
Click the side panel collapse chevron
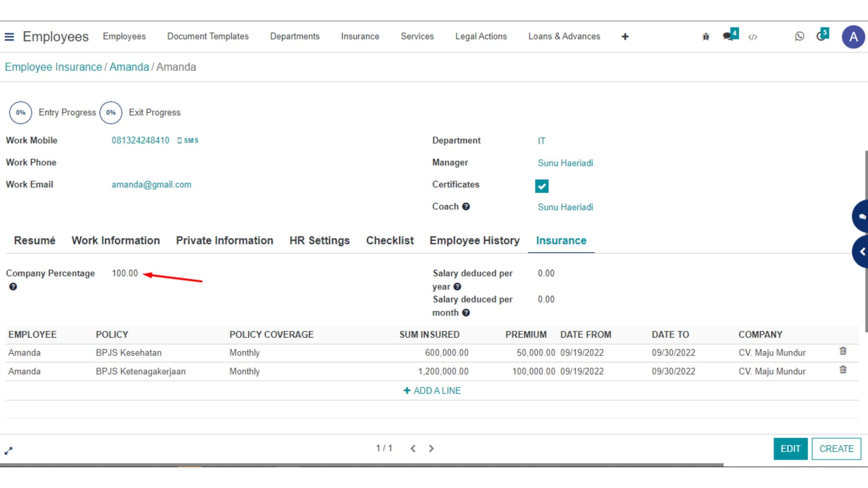coord(861,251)
